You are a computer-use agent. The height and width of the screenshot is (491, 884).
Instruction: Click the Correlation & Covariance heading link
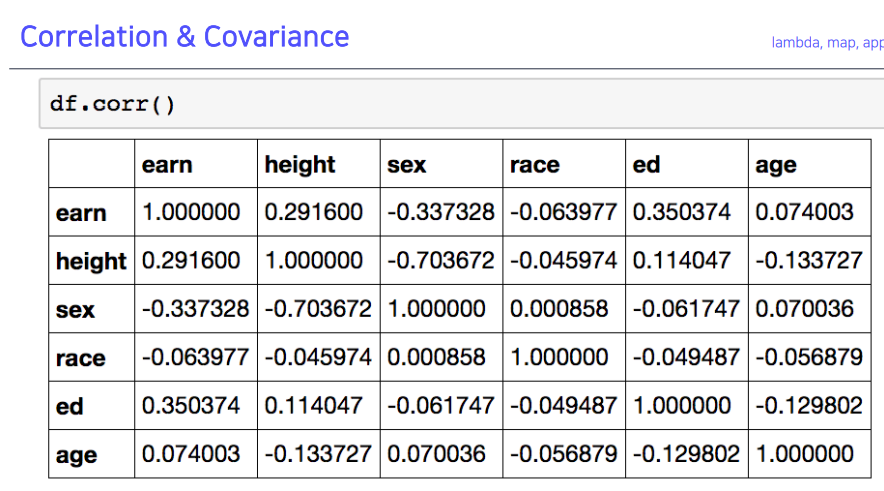click(x=184, y=37)
